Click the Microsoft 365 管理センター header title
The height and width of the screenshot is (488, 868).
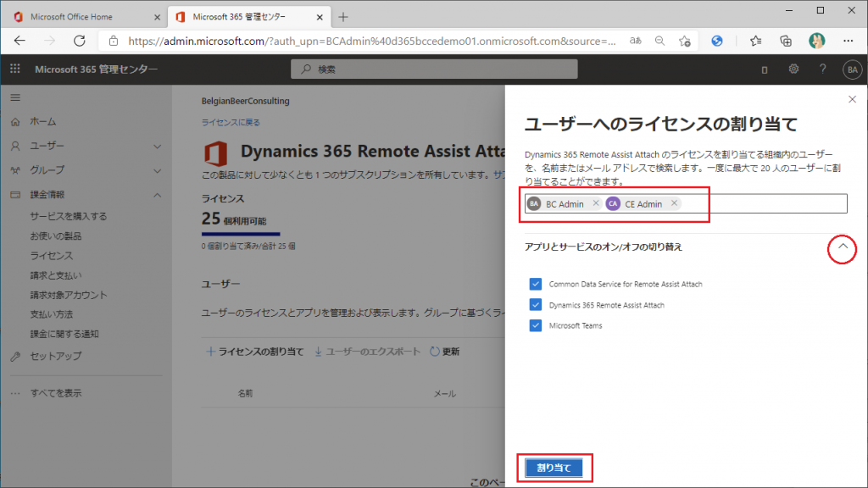tap(97, 69)
